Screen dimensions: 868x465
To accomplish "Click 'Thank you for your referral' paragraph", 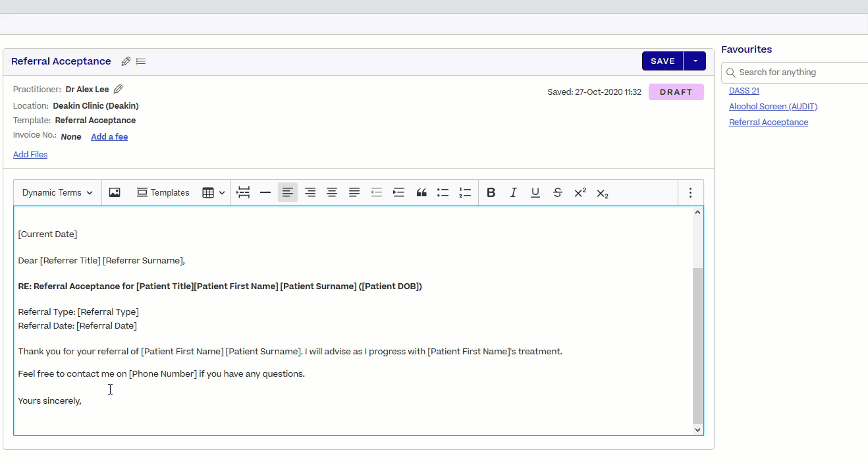I will [290, 352].
